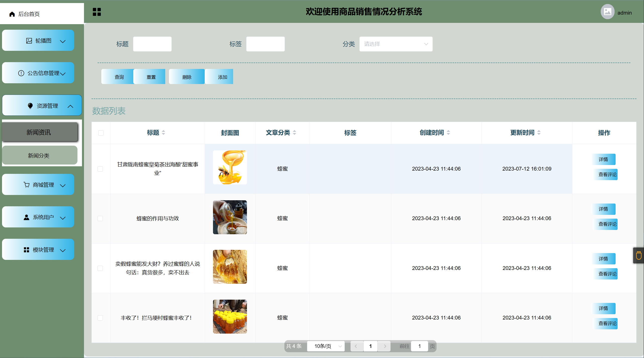Open 查看评论 for 卖假蜂蜜能发大财 row
Viewport: 644px width, 358px height.
[x=605, y=274]
